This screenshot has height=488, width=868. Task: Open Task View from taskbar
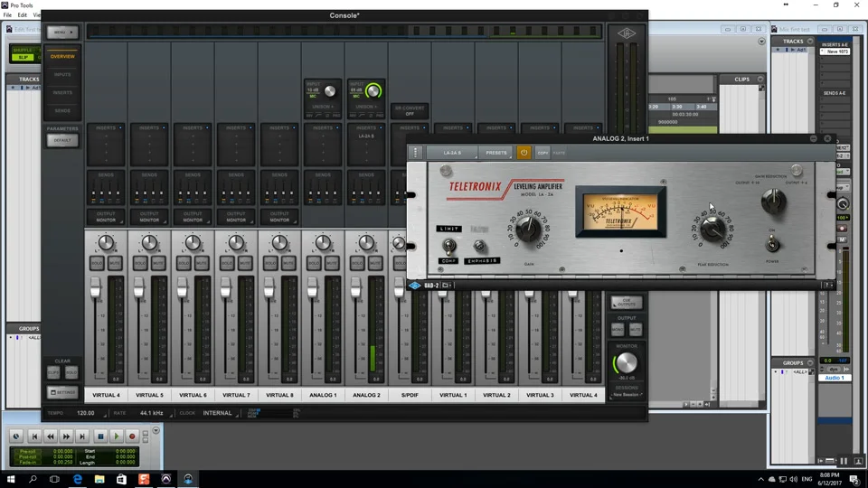(54, 479)
